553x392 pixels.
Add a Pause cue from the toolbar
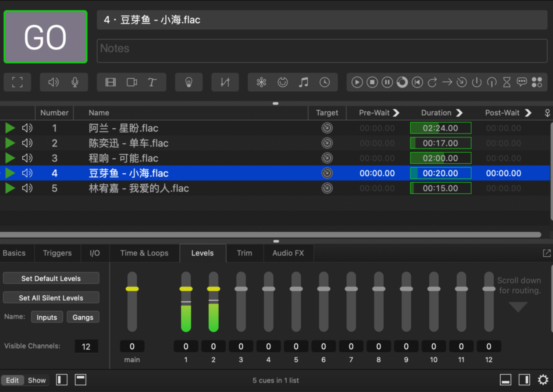tap(387, 82)
